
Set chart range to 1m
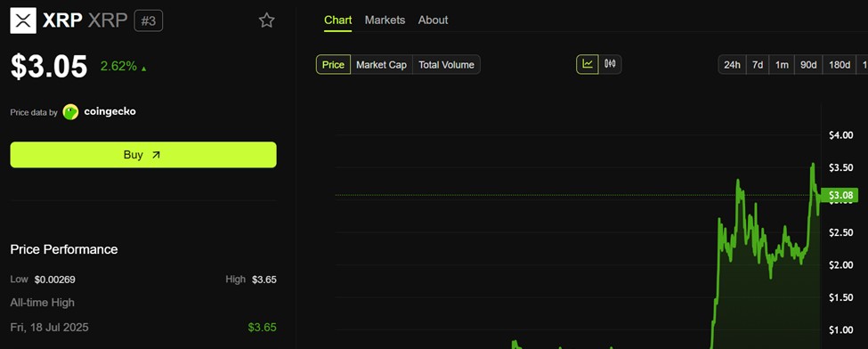(782, 65)
